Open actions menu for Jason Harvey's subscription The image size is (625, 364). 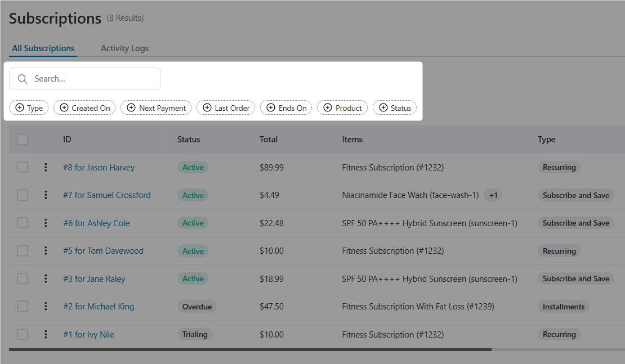tap(46, 167)
